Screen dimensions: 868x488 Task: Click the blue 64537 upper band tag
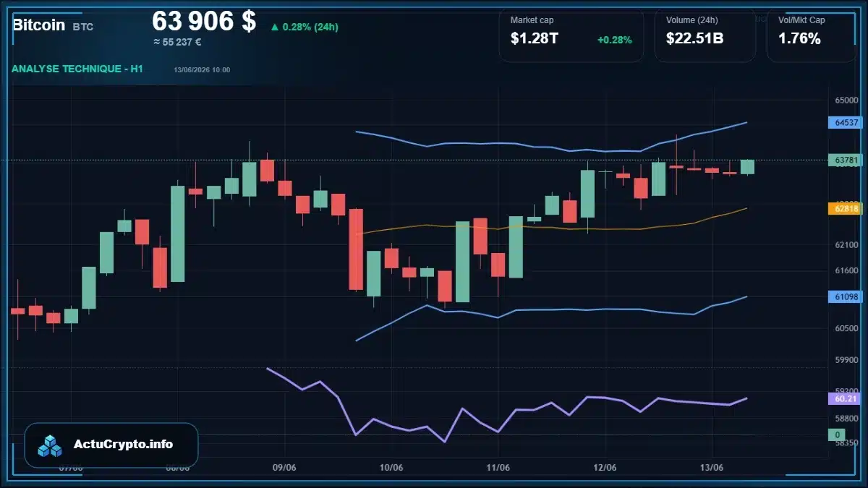846,123
